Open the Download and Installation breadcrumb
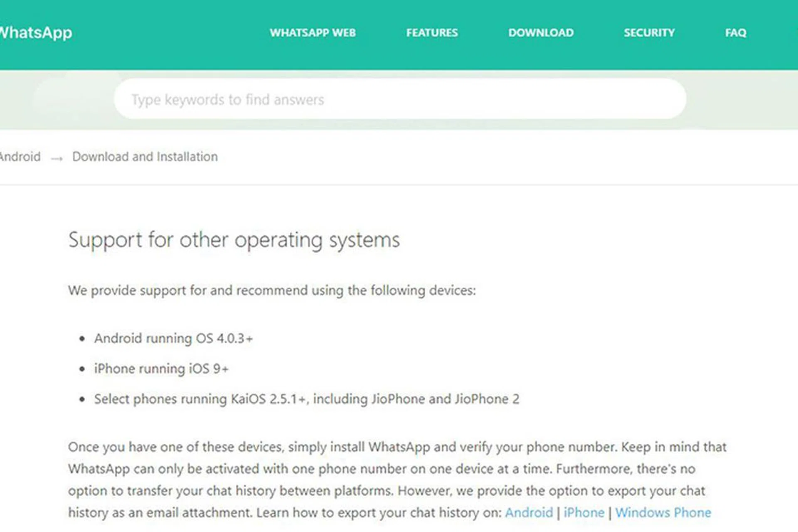The width and height of the screenshot is (798, 532). click(x=145, y=157)
